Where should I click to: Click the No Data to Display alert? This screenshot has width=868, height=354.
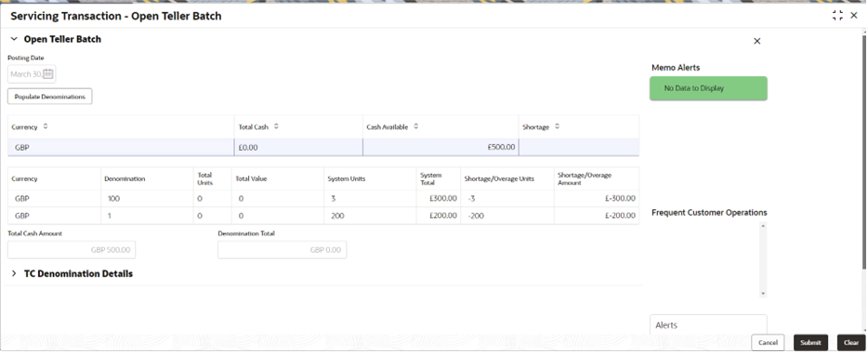point(708,88)
